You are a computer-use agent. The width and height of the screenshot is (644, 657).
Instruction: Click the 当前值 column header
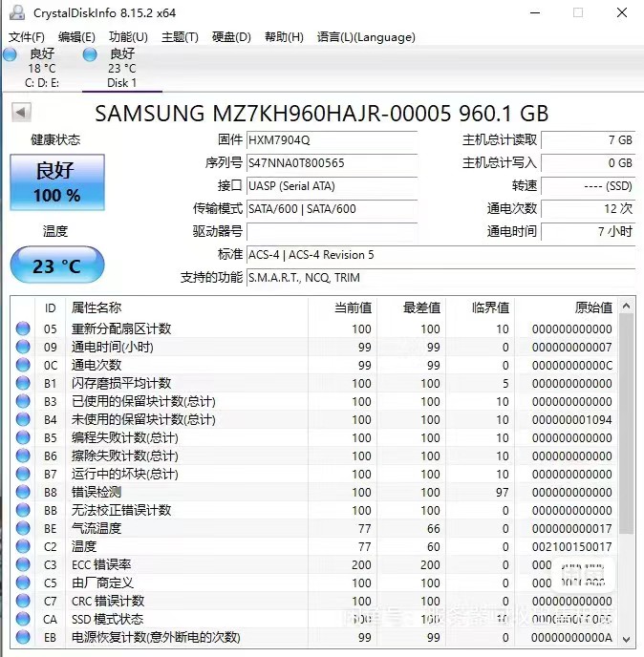tap(343, 308)
